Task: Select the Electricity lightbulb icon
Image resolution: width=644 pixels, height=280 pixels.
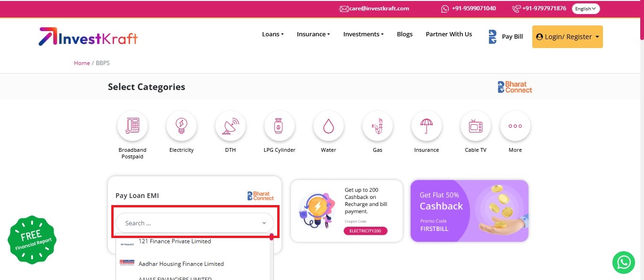Action: (182, 126)
